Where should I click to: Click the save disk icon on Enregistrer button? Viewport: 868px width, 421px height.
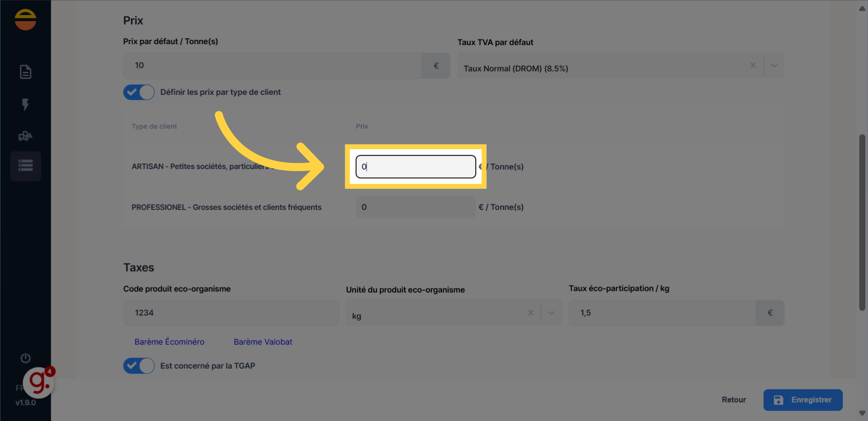[x=779, y=400]
